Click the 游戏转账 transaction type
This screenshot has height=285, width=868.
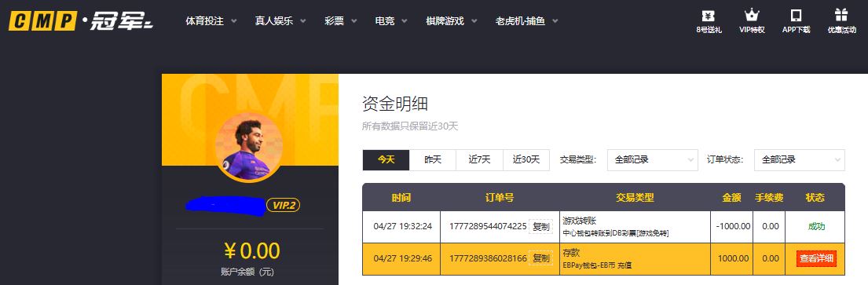[x=579, y=221]
